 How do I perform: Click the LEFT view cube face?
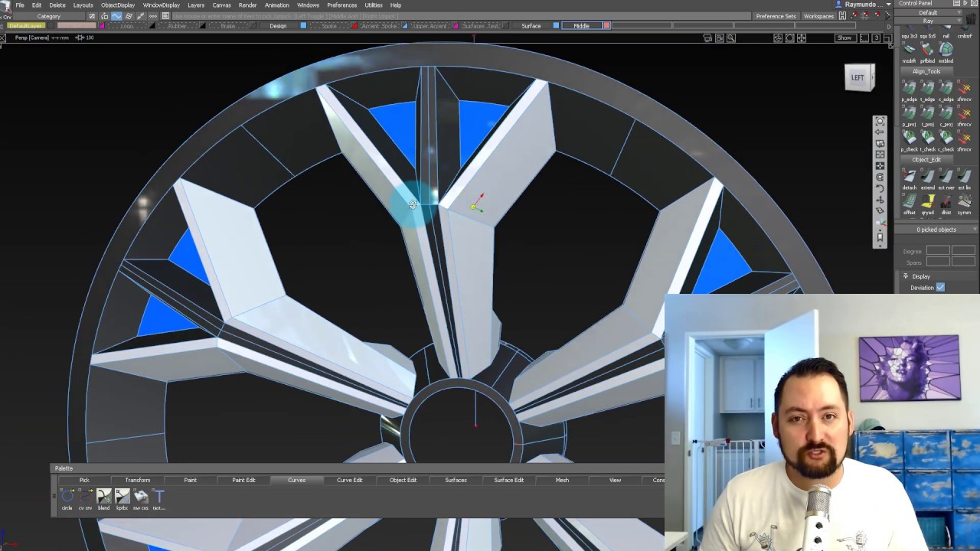coord(858,77)
